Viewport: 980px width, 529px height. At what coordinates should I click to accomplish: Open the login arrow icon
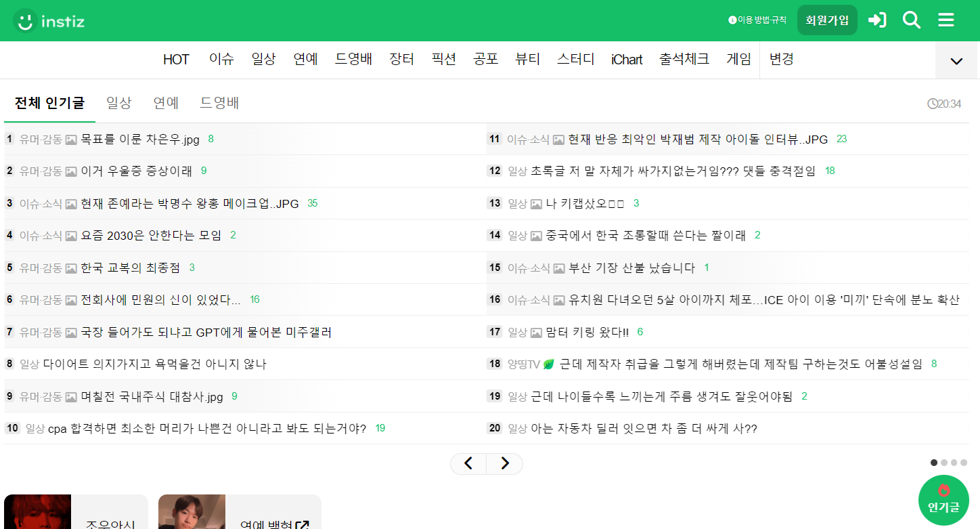coord(877,20)
